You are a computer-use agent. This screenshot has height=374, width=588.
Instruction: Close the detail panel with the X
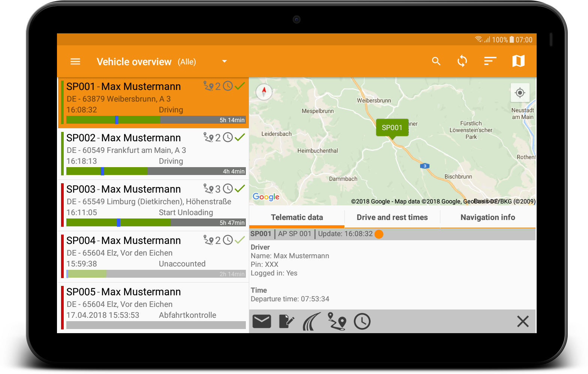point(523,321)
